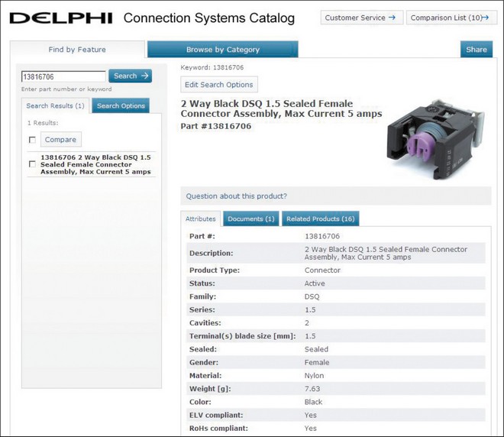Click the part number search field
This screenshot has height=437, width=504.
point(63,76)
